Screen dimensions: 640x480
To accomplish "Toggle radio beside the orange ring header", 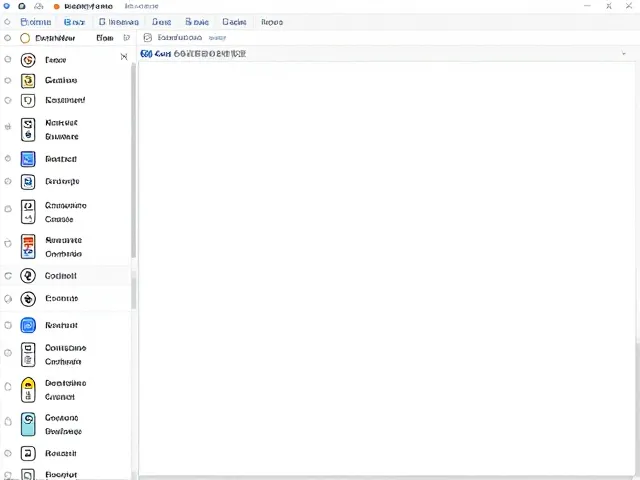I will click(x=7, y=38).
